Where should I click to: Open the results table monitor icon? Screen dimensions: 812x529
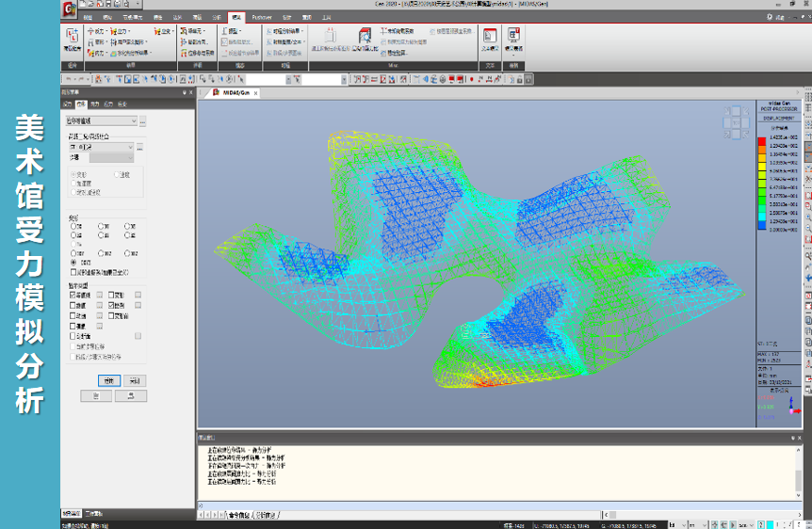513,40
